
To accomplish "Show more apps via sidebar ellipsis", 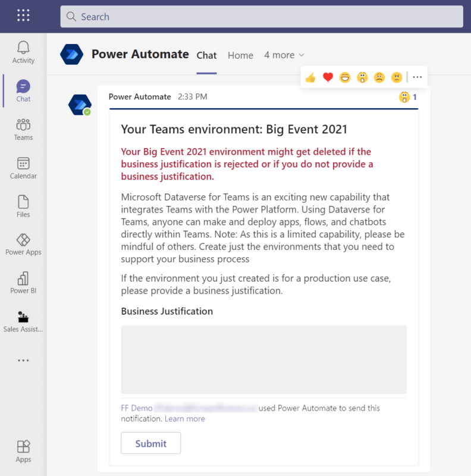I will [23, 361].
